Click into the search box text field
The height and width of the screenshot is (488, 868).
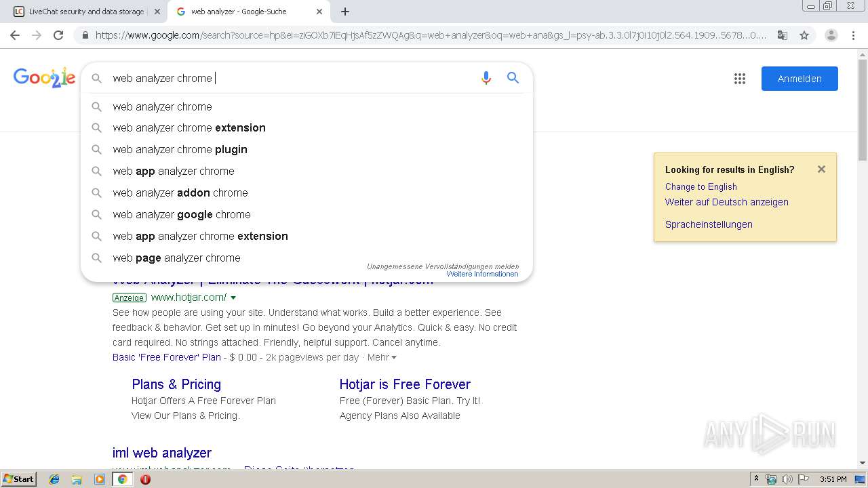292,78
